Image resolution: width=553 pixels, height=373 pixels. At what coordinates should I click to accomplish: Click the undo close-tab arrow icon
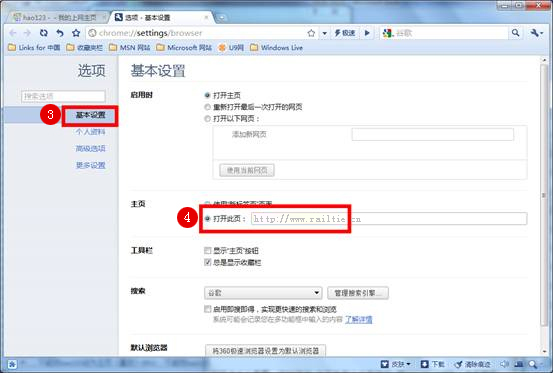click(60, 33)
